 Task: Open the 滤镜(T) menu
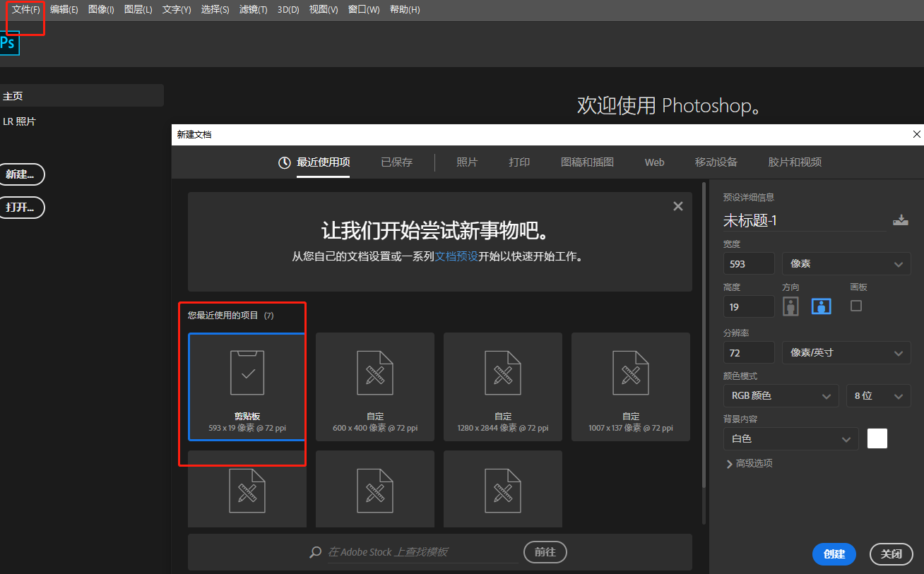pyautogui.click(x=253, y=10)
